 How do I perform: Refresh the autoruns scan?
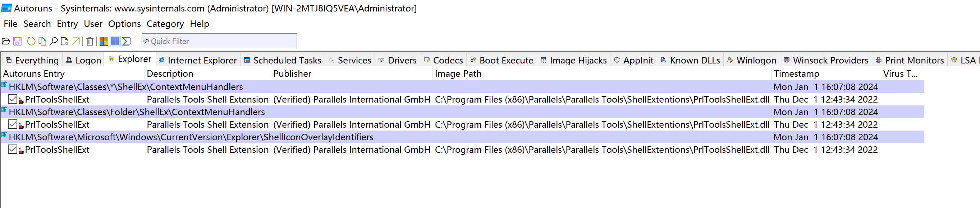coord(31,41)
